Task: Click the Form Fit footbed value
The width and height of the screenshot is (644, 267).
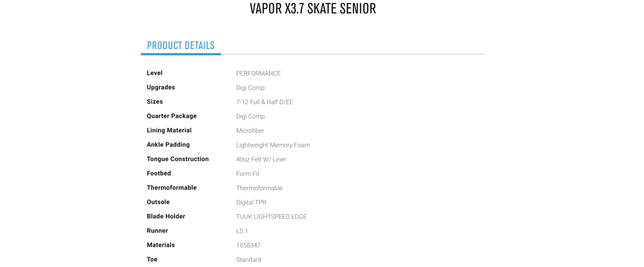Action: click(247, 174)
